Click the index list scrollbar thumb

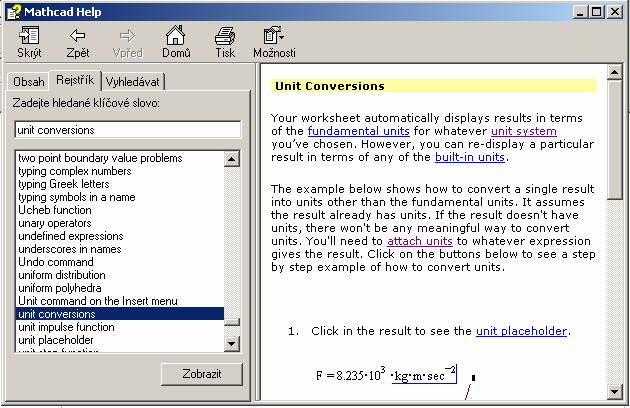coord(232,322)
